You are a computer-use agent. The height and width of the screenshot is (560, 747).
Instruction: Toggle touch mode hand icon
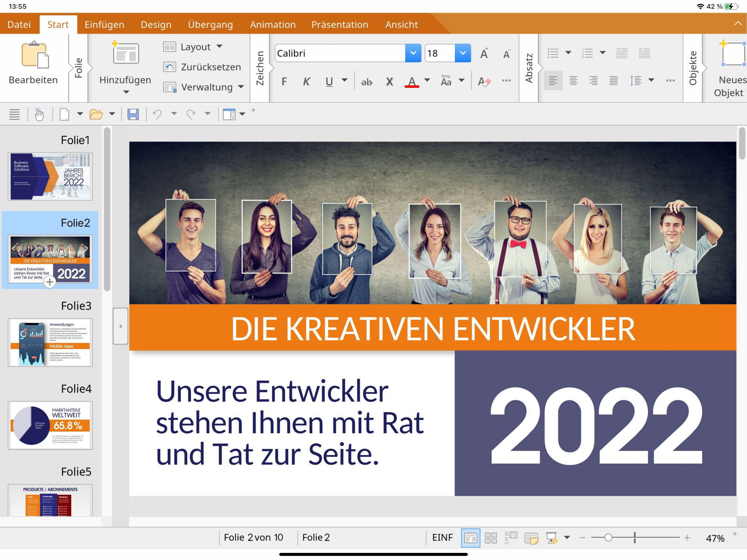(39, 114)
